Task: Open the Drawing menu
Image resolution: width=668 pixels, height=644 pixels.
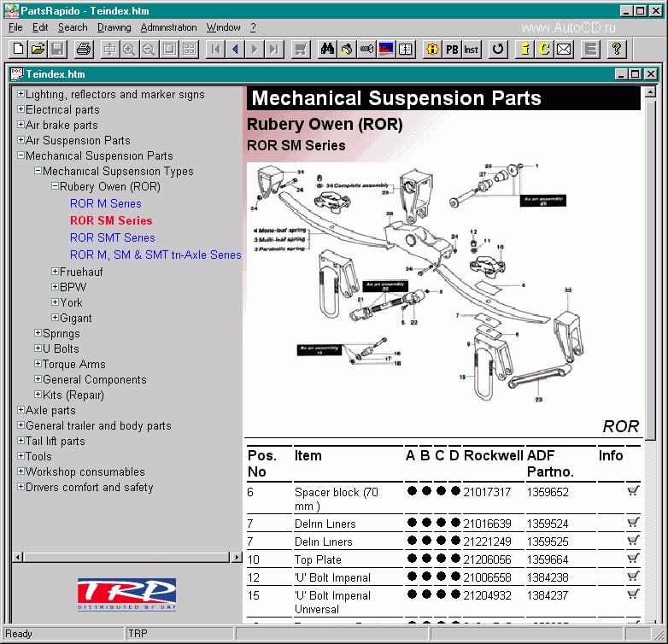Action: point(114,27)
